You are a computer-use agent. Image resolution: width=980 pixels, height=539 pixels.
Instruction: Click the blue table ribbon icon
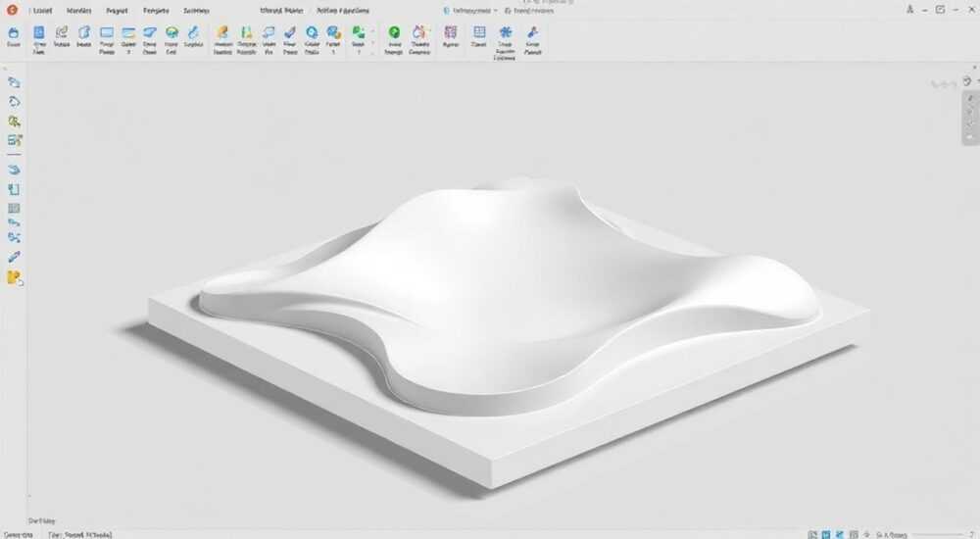click(x=479, y=32)
